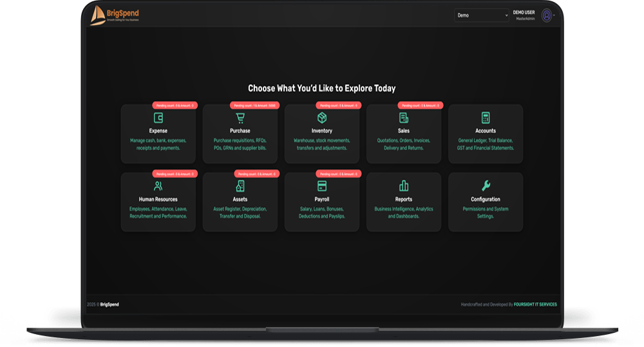Select the Sales document icon
Viewport: 644px width, 347px height.
coord(403,118)
